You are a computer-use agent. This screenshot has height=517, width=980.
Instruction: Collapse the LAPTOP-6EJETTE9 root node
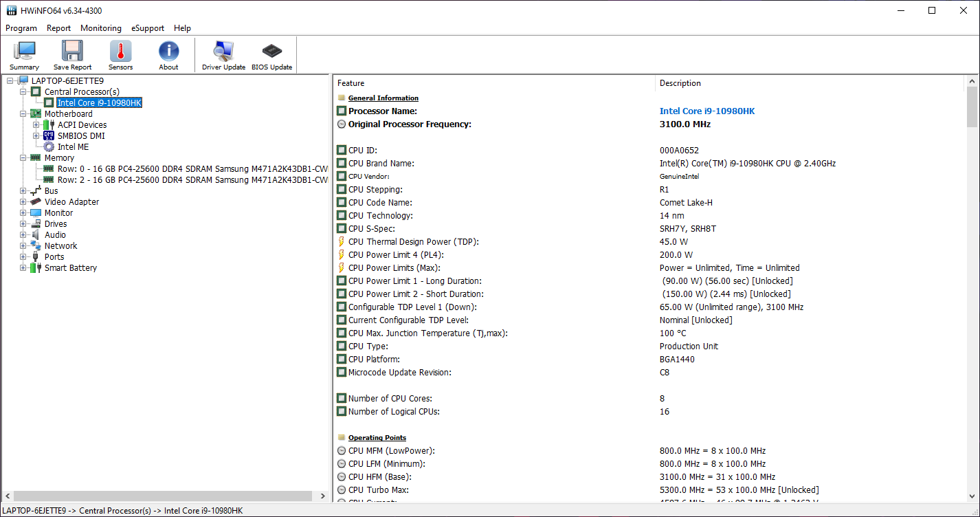[x=10, y=81]
